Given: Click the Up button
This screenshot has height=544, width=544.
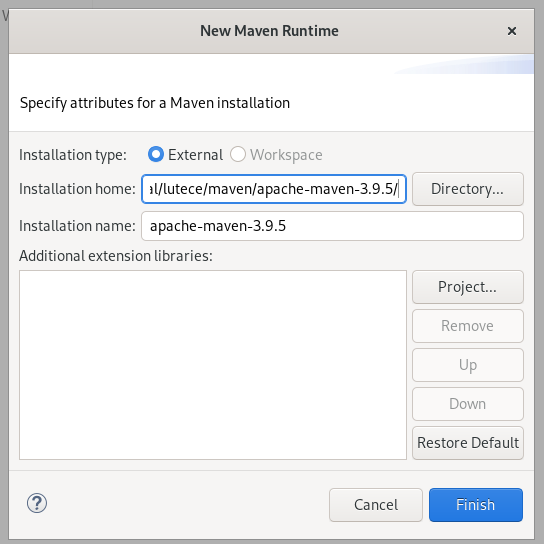Looking at the screenshot, I should (468, 365).
